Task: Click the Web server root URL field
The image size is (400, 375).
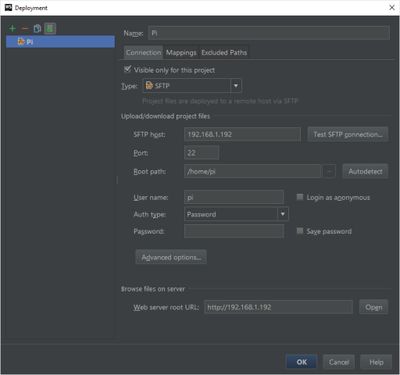Action: 278,307
